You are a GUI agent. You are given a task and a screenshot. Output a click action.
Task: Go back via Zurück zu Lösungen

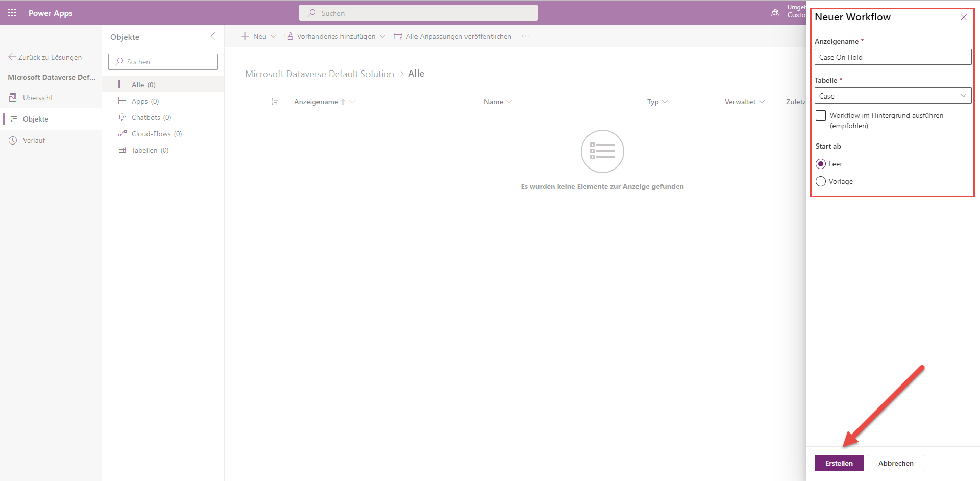(x=45, y=57)
